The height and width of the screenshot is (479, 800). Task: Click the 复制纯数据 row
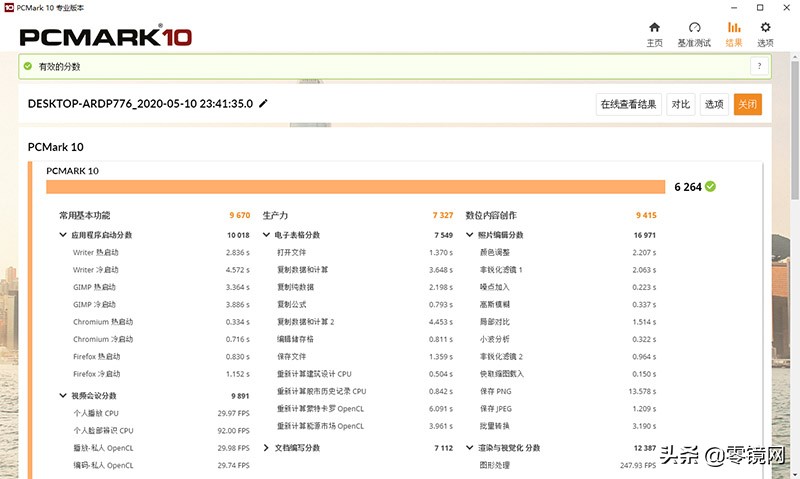[365, 287]
